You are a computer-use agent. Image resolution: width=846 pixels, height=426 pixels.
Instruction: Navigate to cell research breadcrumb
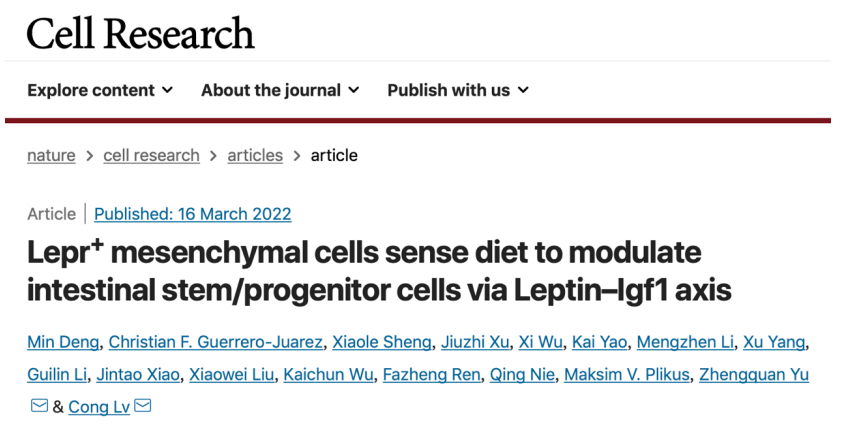pyautogui.click(x=151, y=155)
